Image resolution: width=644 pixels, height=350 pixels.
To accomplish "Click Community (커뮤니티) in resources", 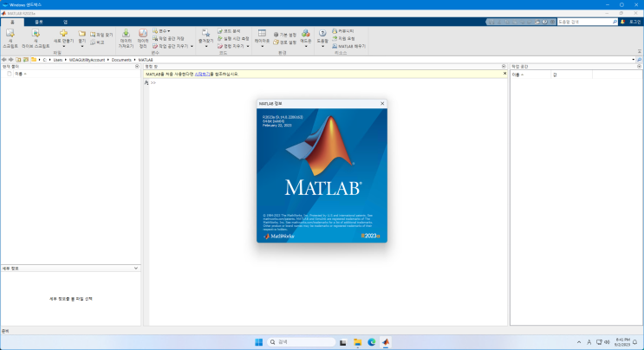I will [343, 31].
